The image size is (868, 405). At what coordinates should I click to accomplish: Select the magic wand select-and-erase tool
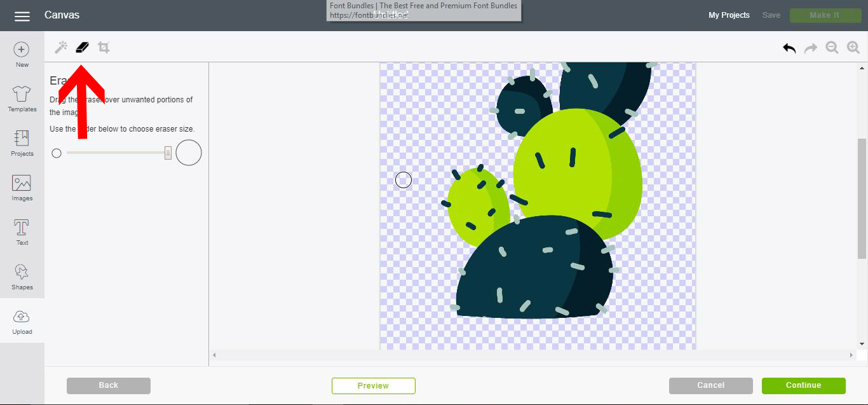point(61,48)
